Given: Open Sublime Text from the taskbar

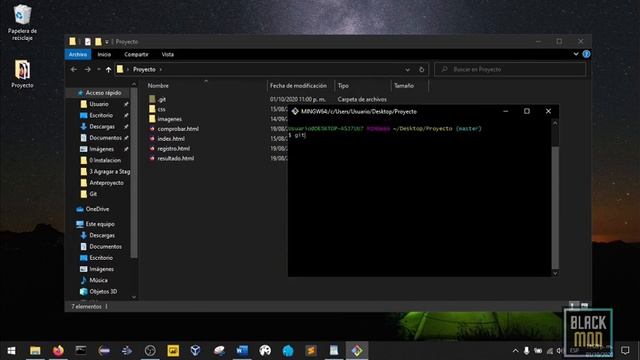Looking at the screenshot, I should (311, 351).
